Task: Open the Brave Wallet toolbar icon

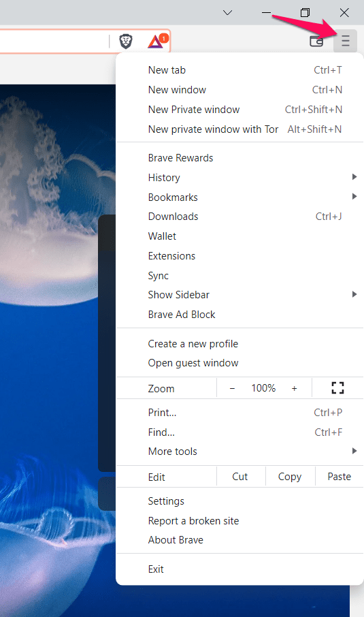Action: 316,41
